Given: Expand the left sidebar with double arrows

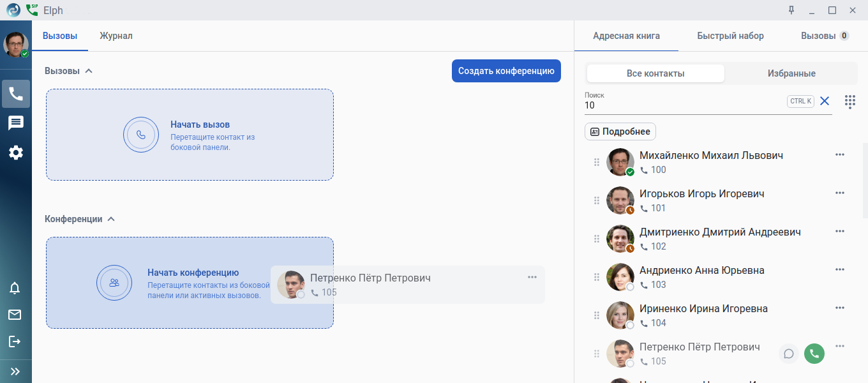Looking at the screenshot, I should coord(15,371).
